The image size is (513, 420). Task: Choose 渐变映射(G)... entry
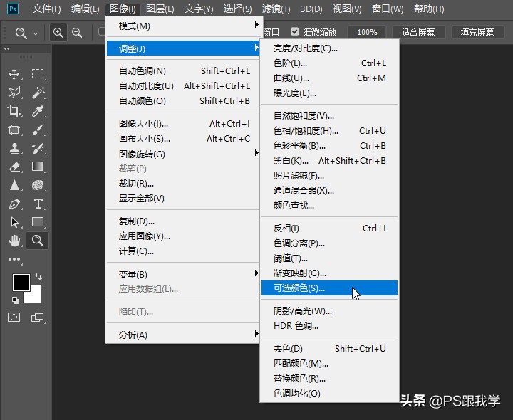click(329, 273)
